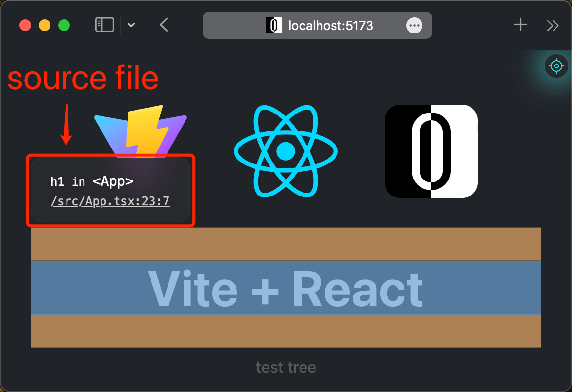Close window with red button
This screenshot has width=572, height=392.
25,26
